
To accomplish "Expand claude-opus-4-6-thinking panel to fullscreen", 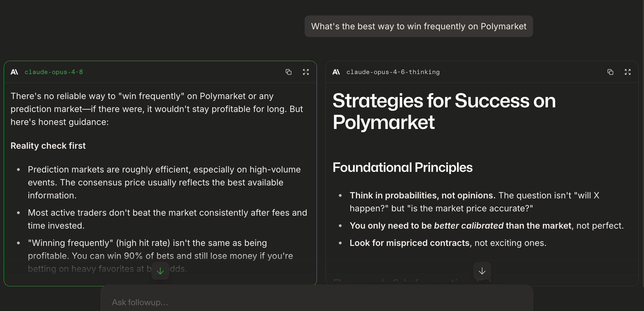I will [628, 72].
